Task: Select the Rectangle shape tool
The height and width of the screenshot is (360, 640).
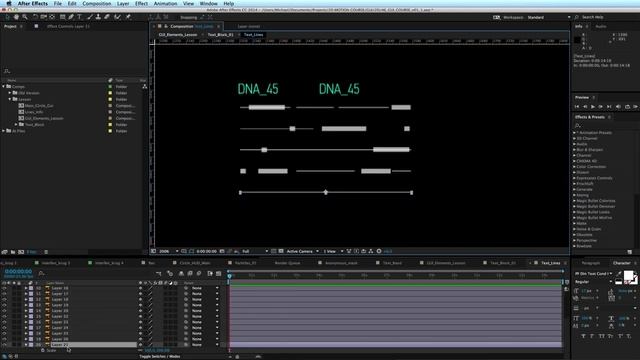Action: coord(62,17)
